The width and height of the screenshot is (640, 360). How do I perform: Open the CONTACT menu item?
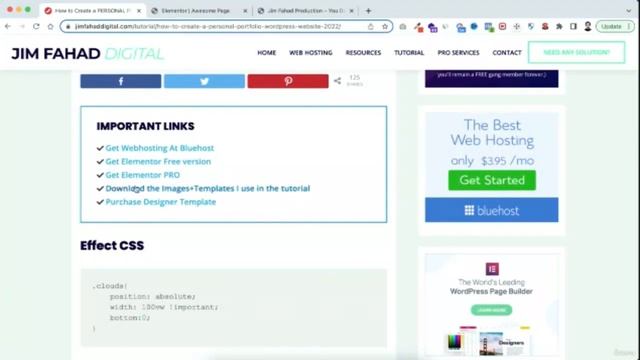(x=507, y=53)
